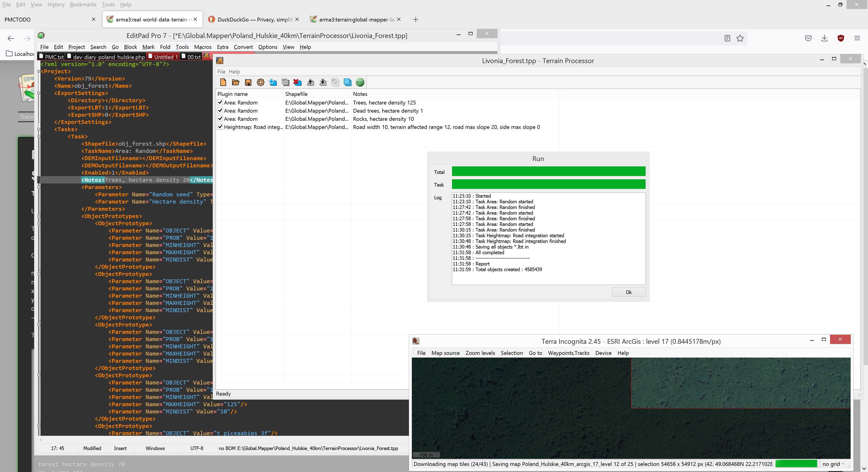
Task: Collapse the ObjectPrototypes fold marker
Action: coord(39,216)
